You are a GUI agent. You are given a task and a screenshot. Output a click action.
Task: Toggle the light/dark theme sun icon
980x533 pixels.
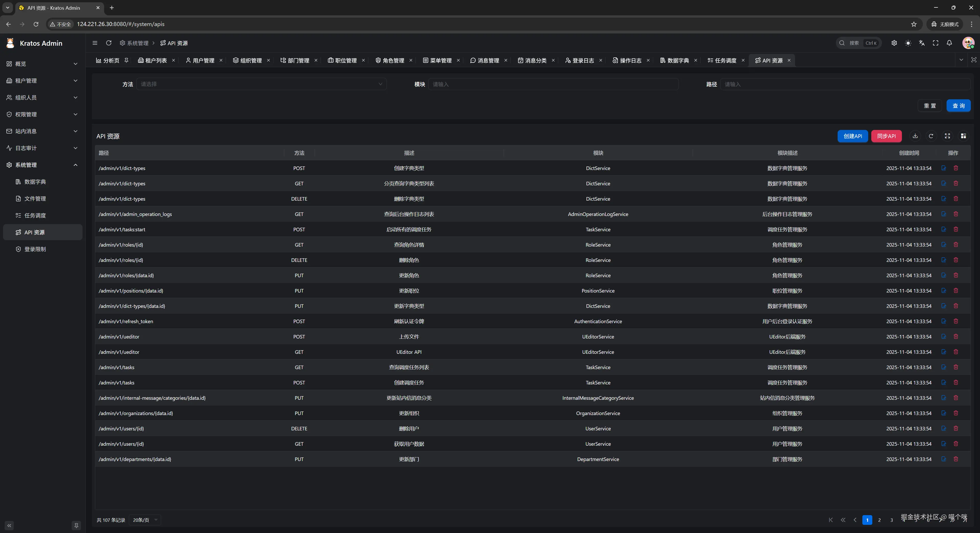tap(908, 43)
